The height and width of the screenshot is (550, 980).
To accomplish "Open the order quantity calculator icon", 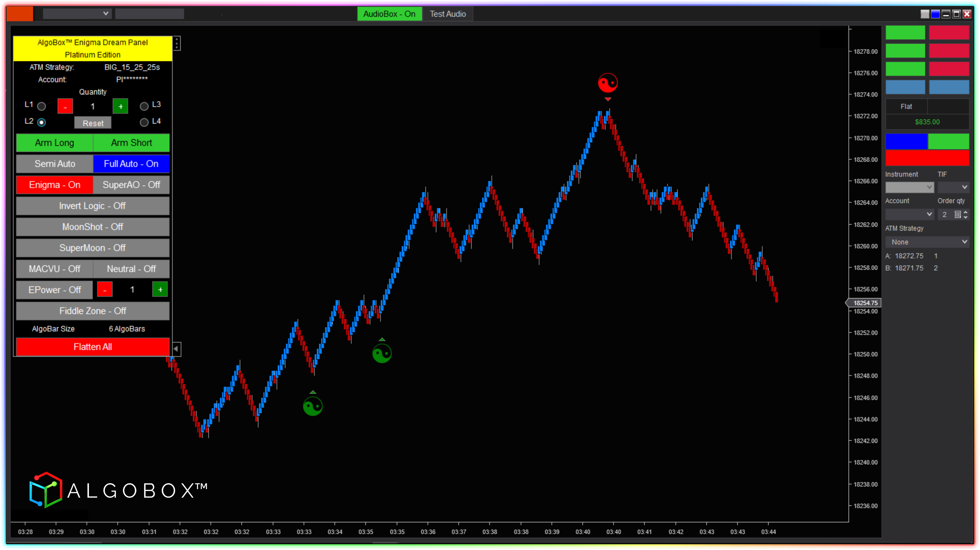I will (958, 215).
